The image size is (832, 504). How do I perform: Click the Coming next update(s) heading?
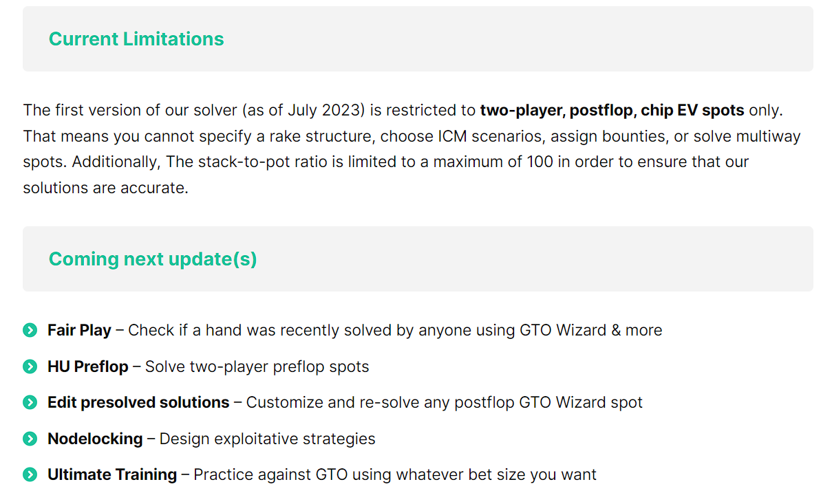(153, 259)
